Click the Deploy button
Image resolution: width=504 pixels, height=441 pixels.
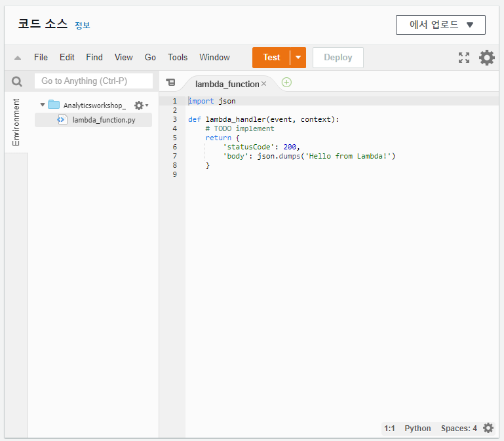tap(338, 58)
